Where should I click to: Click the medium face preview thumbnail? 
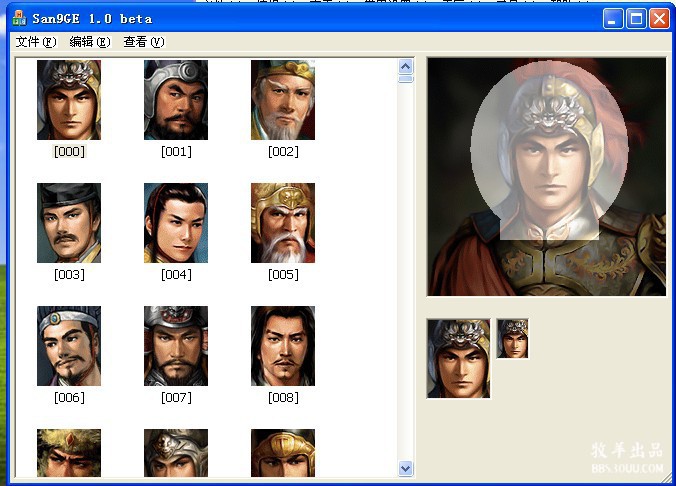(x=458, y=358)
